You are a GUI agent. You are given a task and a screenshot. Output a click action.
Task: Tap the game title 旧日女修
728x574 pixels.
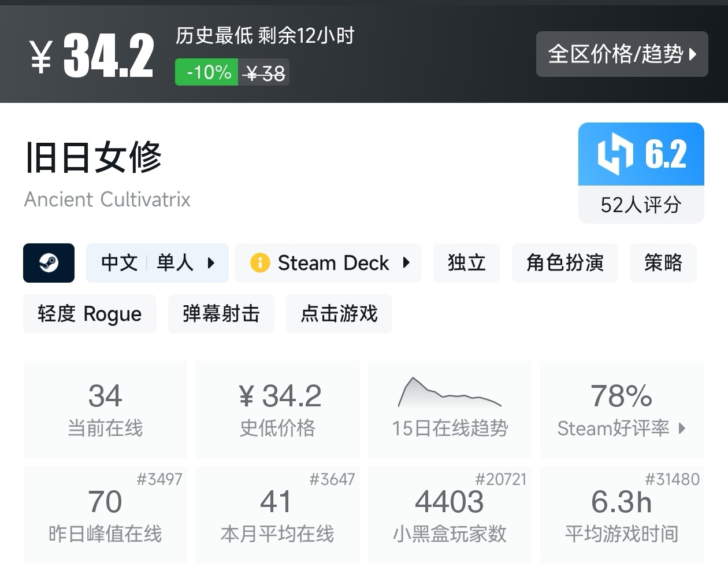93,157
